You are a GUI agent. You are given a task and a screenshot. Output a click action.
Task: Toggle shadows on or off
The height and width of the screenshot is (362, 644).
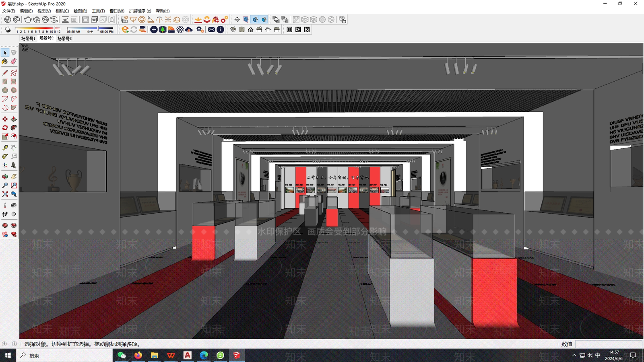(8, 30)
